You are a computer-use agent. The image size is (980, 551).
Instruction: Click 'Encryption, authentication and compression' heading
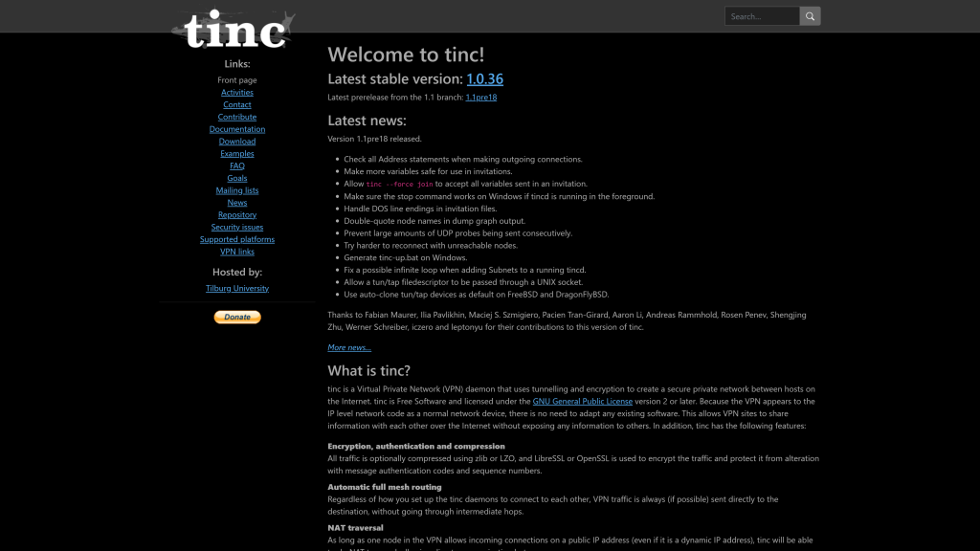click(416, 446)
